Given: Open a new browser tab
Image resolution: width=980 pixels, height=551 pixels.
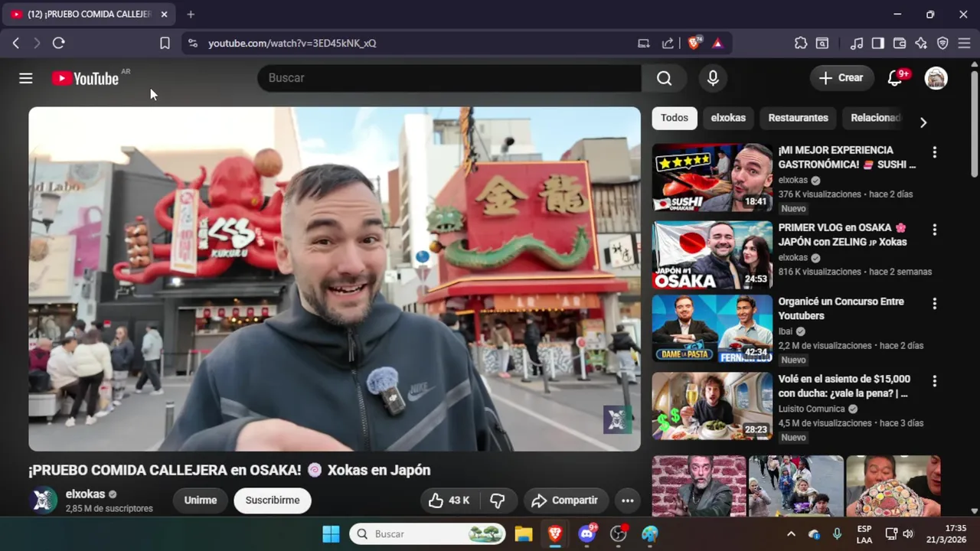Looking at the screenshot, I should point(191,15).
